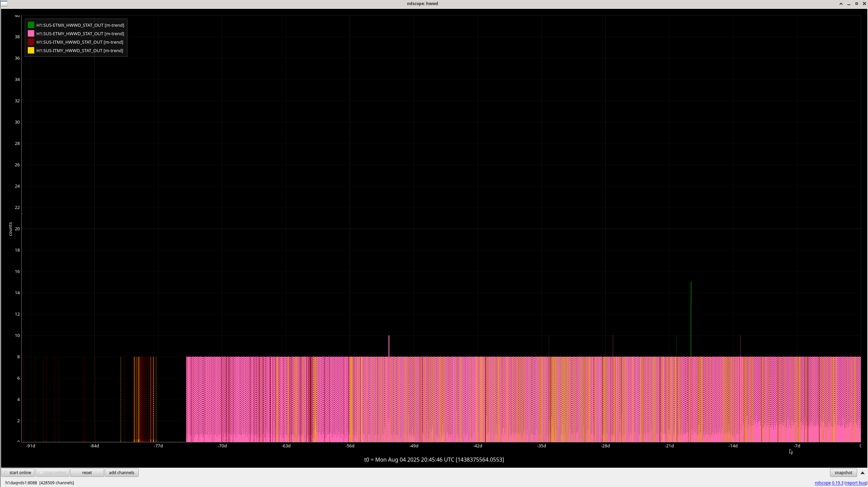The width and height of the screenshot is (868, 487).
Task: Click the -91d x-axis tick label
Action: tap(31, 446)
